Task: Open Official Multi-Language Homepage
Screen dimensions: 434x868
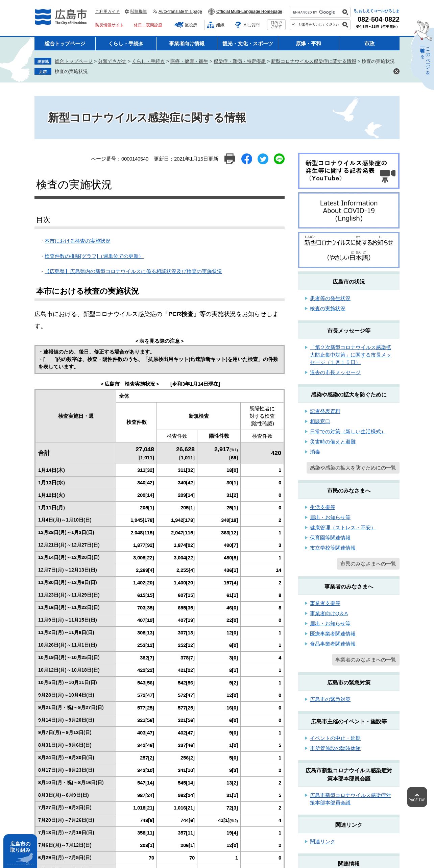Action: tap(245, 11)
